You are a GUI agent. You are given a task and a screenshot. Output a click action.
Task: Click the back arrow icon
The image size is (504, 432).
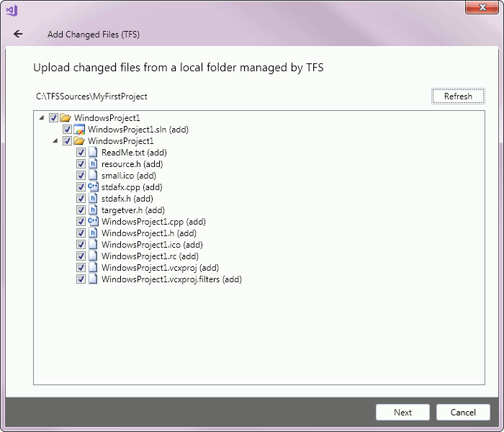[x=18, y=34]
